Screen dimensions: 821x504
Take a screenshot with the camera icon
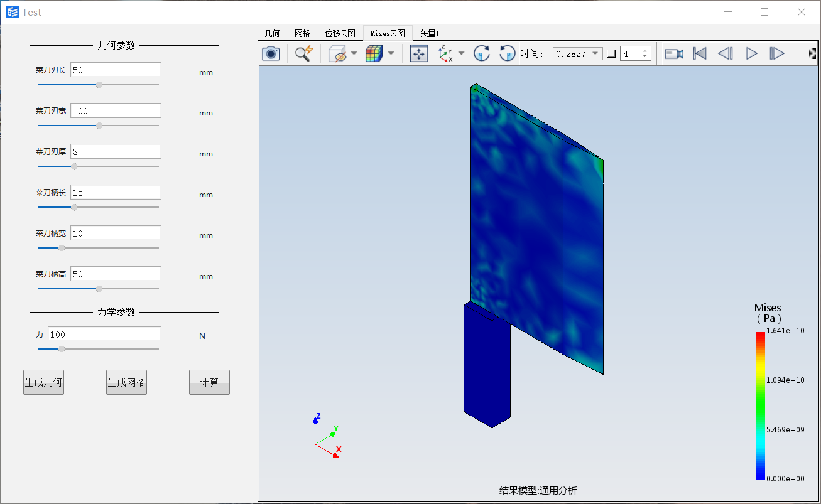271,53
